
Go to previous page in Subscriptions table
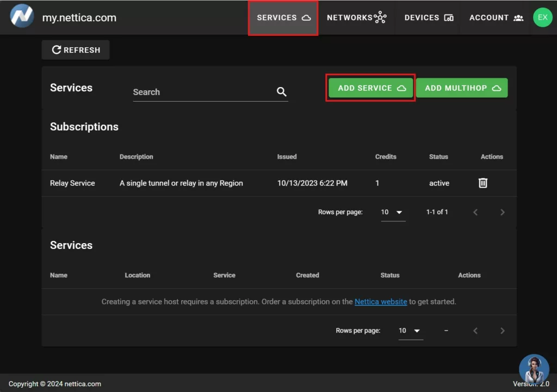pyautogui.click(x=475, y=212)
